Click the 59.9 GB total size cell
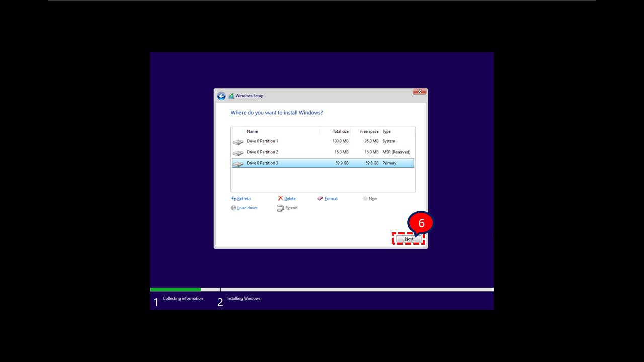This screenshot has height=362, width=644. (342, 163)
